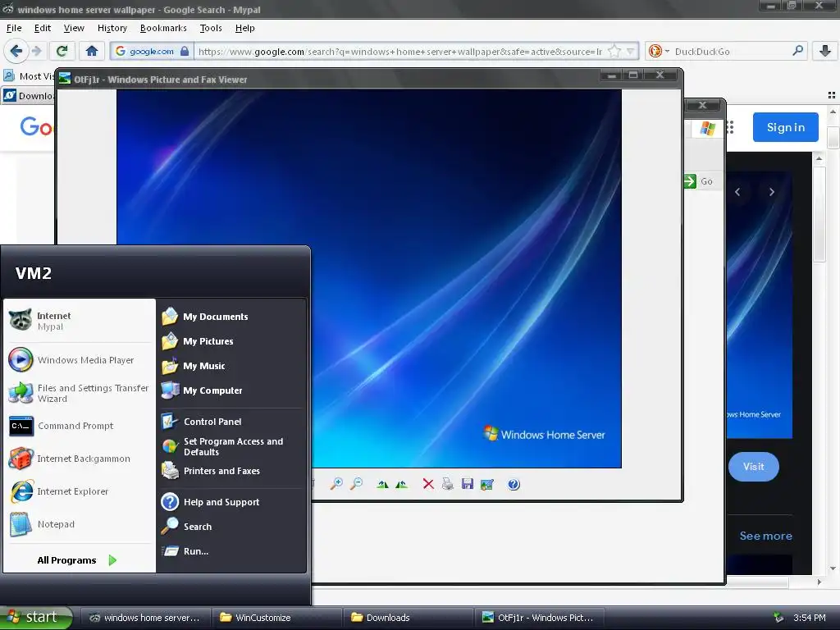Start Internet Backgammon game
The height and width of the screenshot is (630, 840).
pos(79,459)
